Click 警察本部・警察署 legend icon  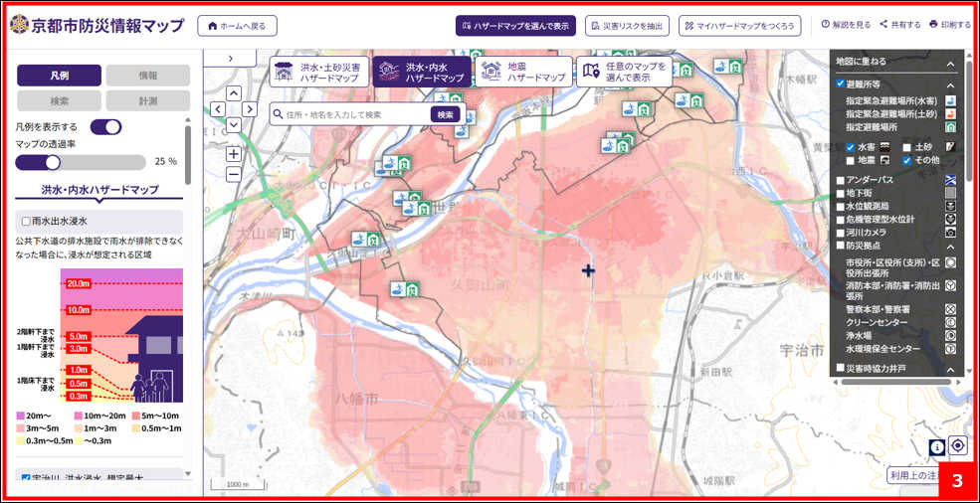pyautogui.click(x=950, y=309)
